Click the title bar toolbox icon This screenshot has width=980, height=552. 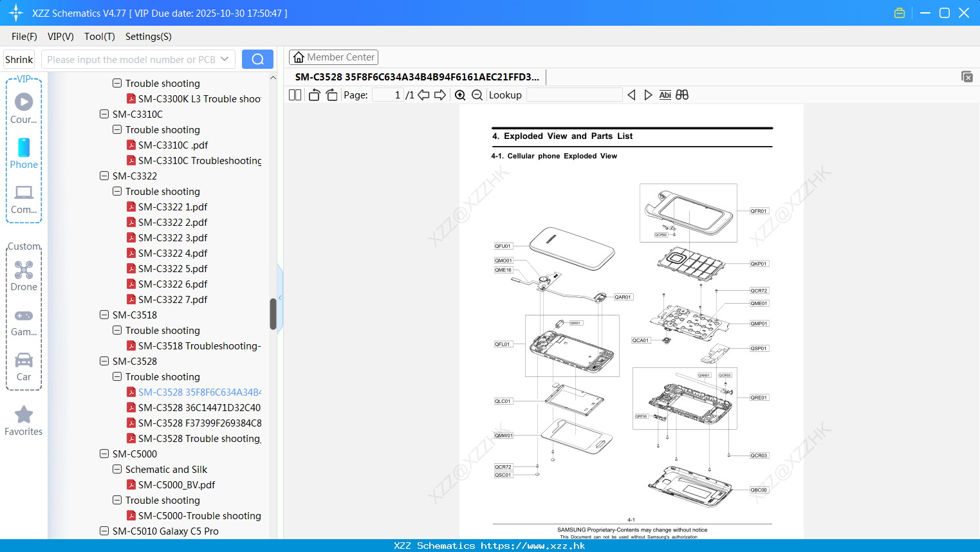(x=900, y=13)
